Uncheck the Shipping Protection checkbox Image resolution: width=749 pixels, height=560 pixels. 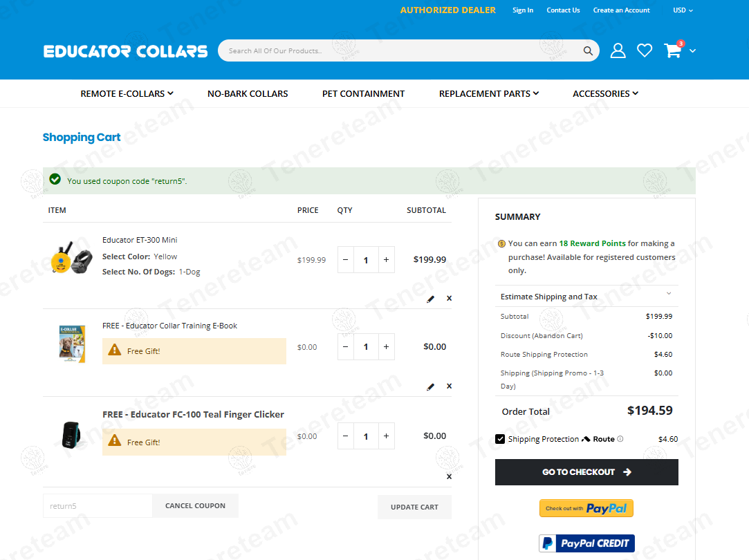coord(500,439)
